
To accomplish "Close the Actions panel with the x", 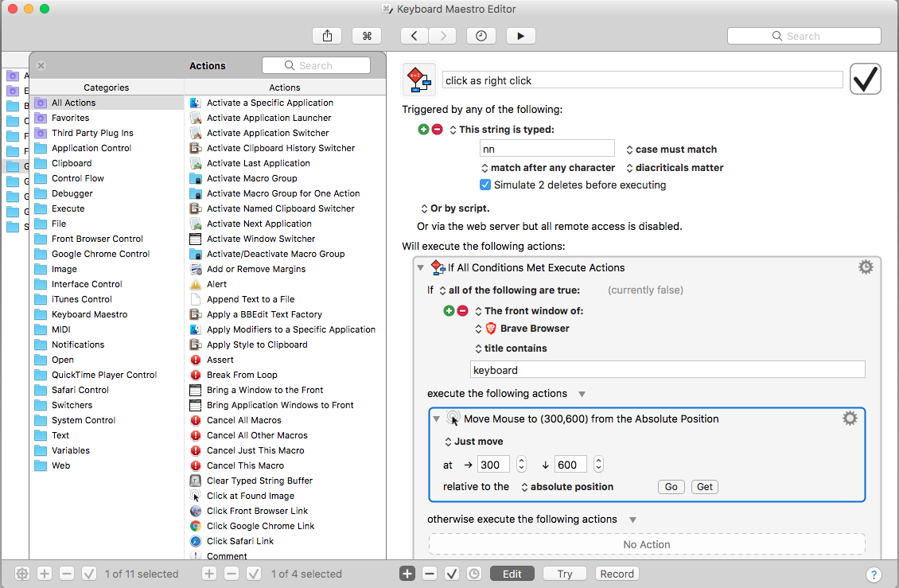I will coord(41,65).
